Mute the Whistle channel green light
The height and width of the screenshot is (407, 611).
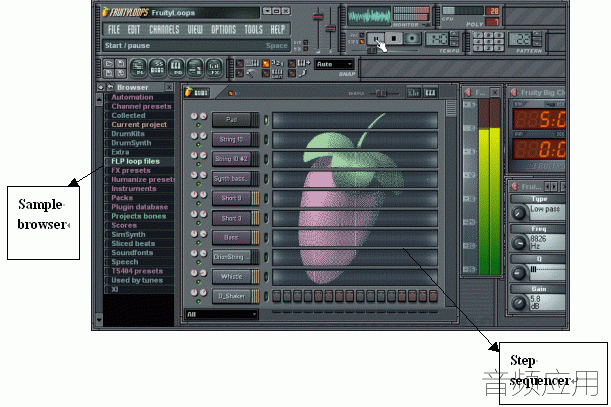(x=199, y=282)
